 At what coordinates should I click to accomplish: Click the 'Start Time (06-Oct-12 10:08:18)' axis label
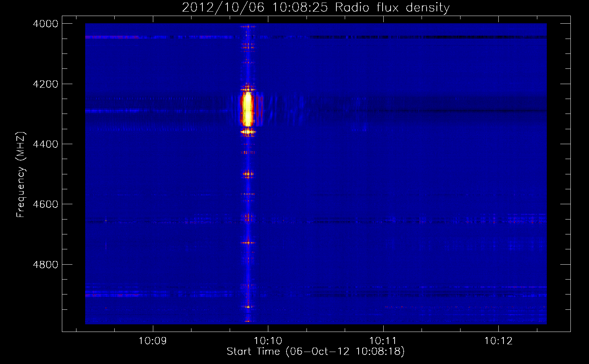(x=316, y=352)
